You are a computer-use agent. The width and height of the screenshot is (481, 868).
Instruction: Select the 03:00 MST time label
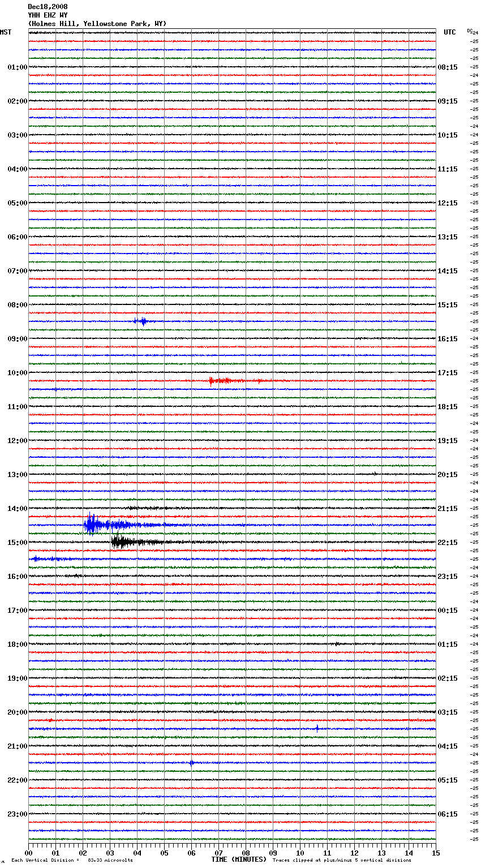coord(18,135)
